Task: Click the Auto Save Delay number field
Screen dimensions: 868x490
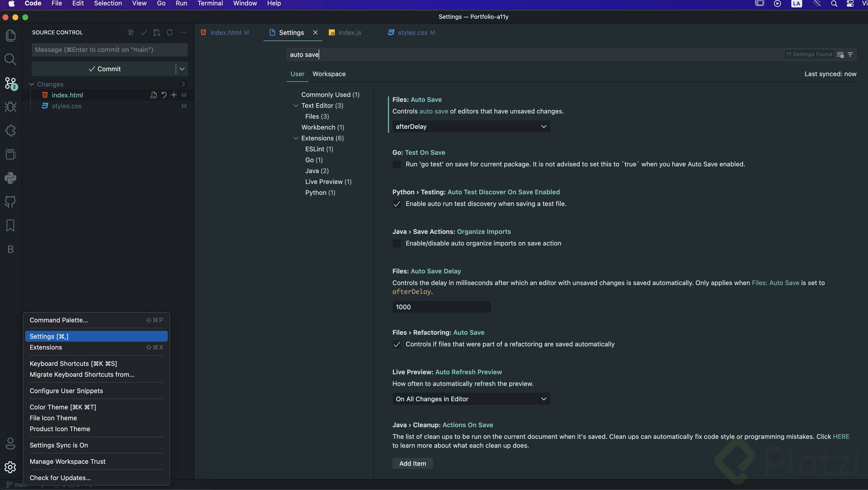Action: pos(441,307)
